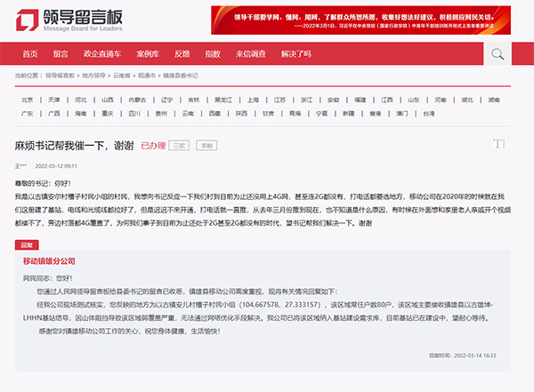
Task: Open the red banner advertisement
Action: pos(360,20)
